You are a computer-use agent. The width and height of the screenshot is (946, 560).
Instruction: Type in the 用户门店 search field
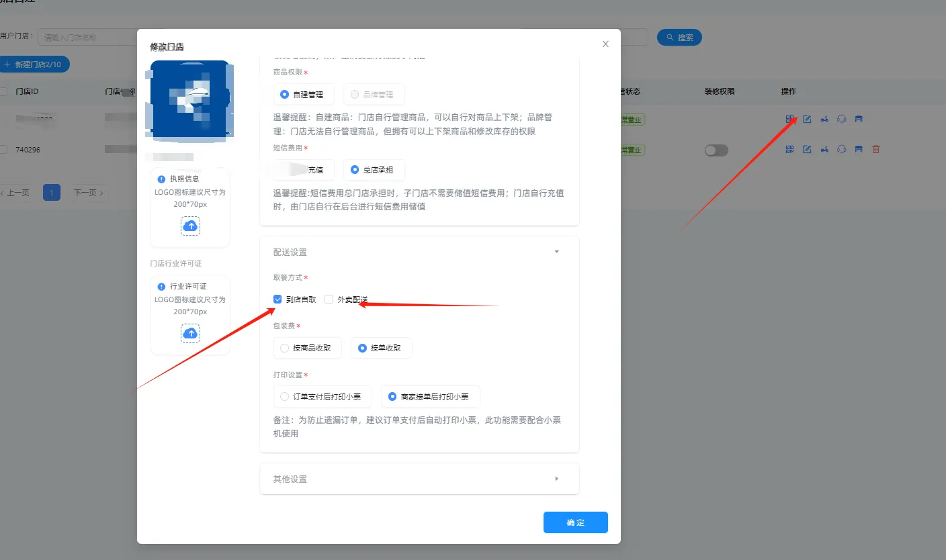pos(87,36)
